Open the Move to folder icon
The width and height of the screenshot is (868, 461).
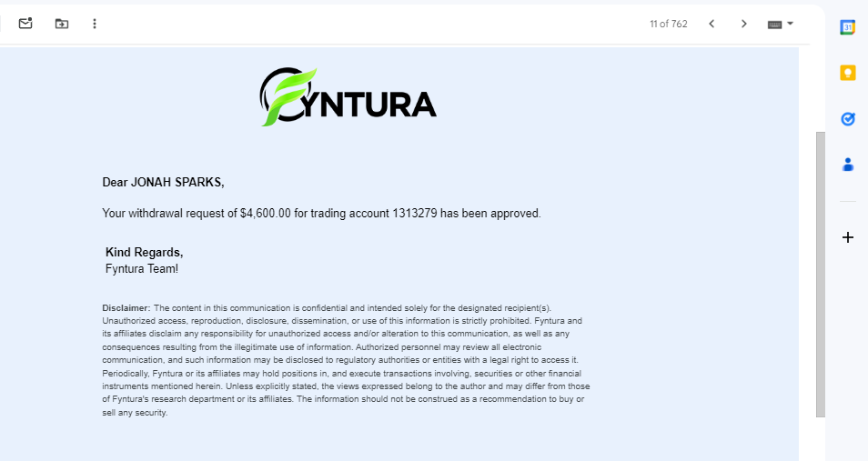[x=62, y=24]
